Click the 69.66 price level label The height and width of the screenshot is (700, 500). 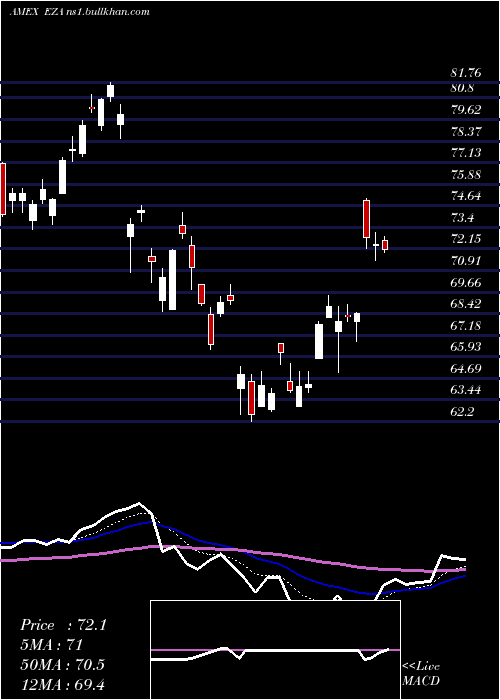pyautogui.click(x=467, y=283)
